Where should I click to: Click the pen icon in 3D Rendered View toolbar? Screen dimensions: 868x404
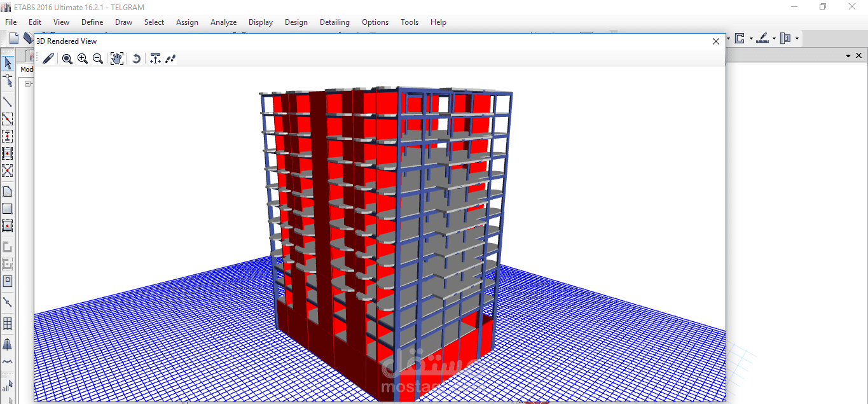[x=48, y=59]
